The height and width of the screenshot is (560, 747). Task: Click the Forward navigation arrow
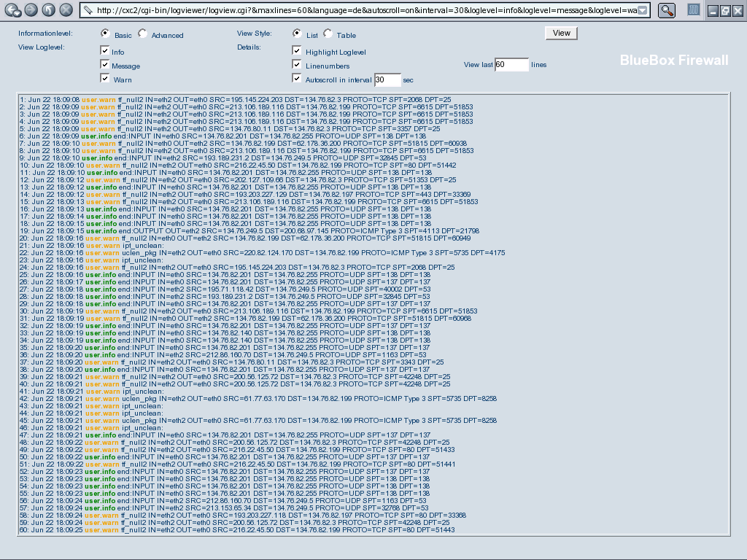pyautogui.click(x=31, y=10)
